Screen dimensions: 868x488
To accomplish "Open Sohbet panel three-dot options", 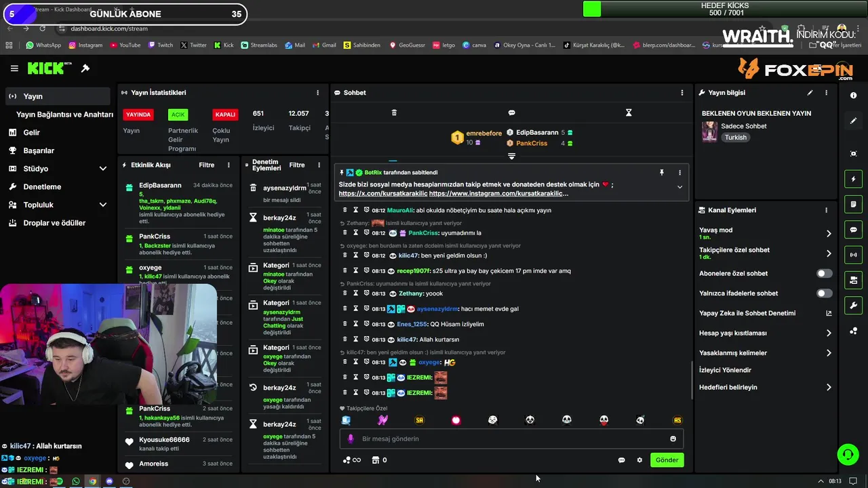I will pos(682,93).
